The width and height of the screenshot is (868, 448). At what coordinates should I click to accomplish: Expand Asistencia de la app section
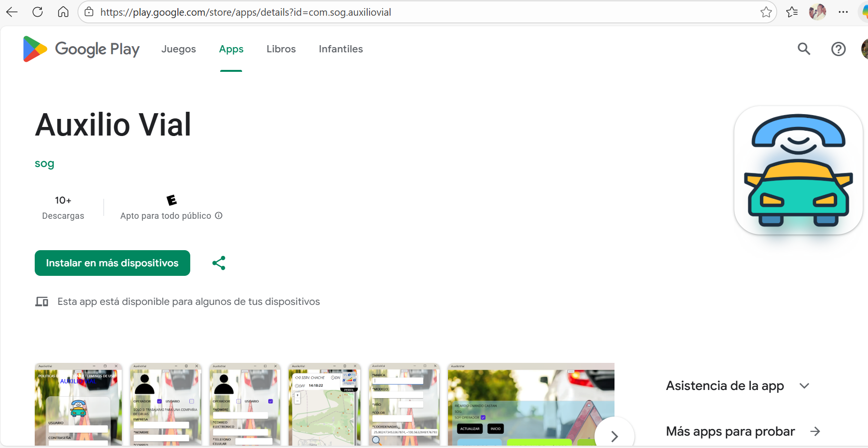tap(804, 386)
